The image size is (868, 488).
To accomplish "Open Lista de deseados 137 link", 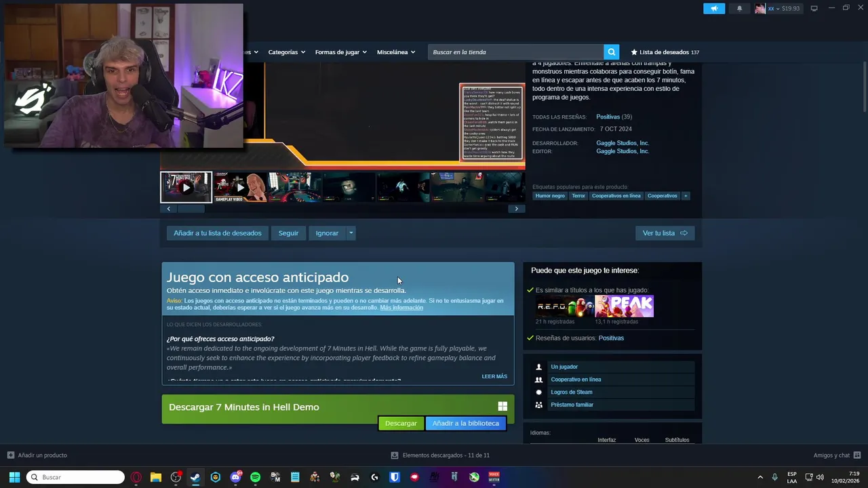I will [665, 52].
